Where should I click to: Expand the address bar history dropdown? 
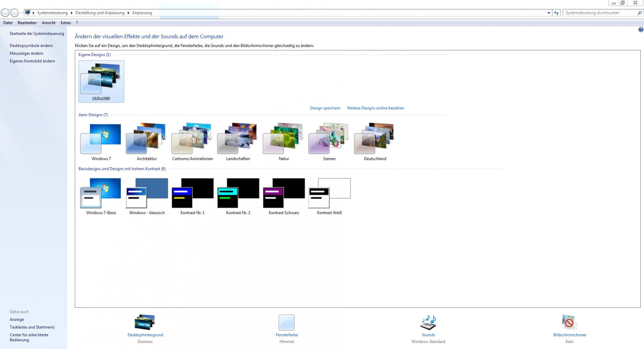549,13
